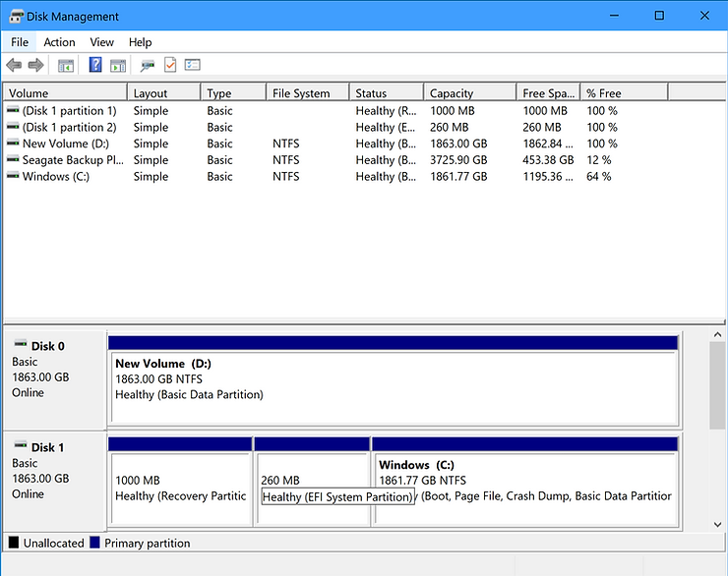Click Show/Hide Console Tree toolbar icon
Image resolution: width=728 pixels, height=576 pixels.
pyautogui.click(x=66, y=66)
